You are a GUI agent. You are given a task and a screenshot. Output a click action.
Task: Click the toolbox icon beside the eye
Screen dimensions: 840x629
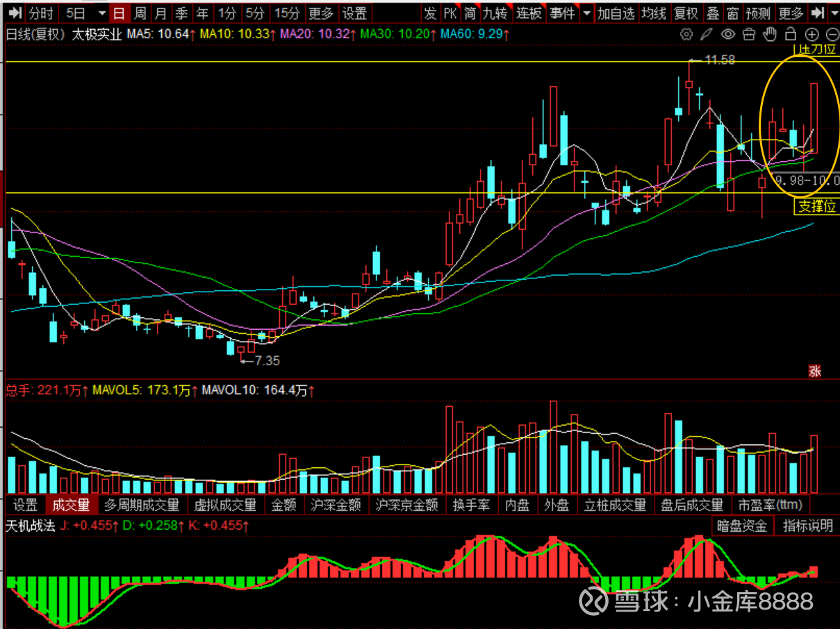[748, 34]
